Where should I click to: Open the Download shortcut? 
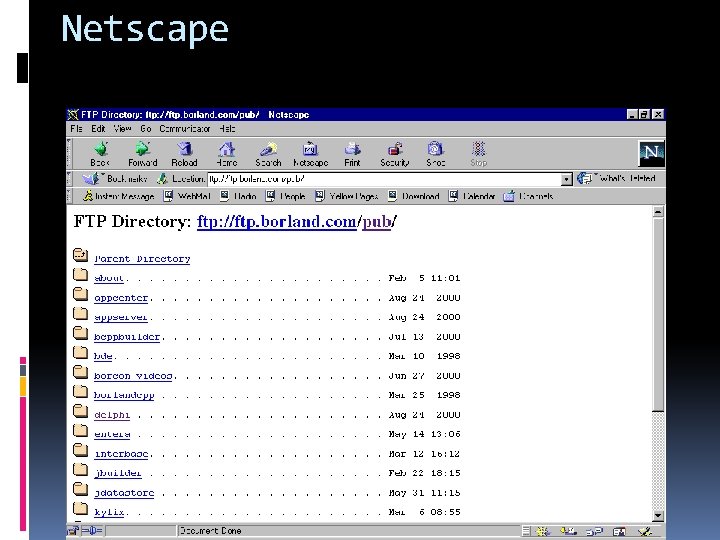pos(414,196)
